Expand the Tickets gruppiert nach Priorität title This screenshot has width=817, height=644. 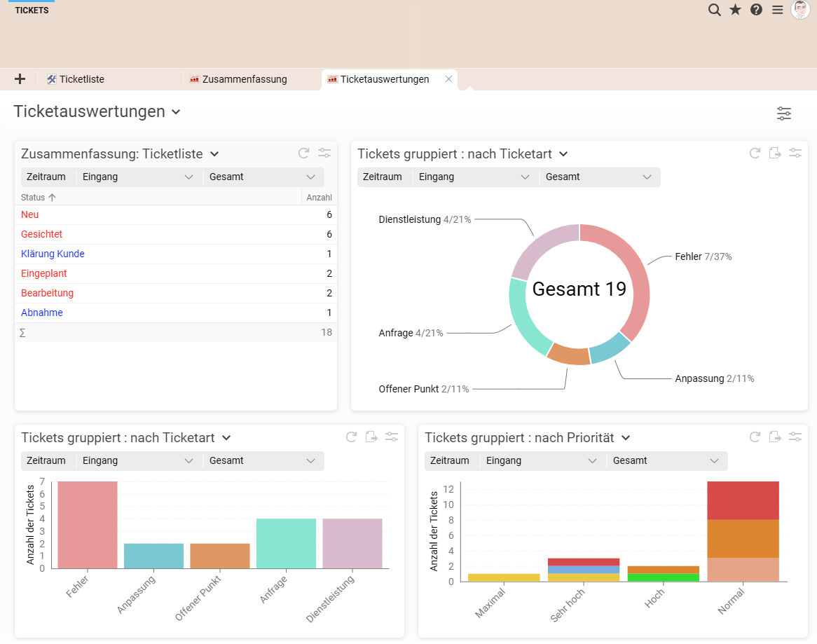(626, 438)
